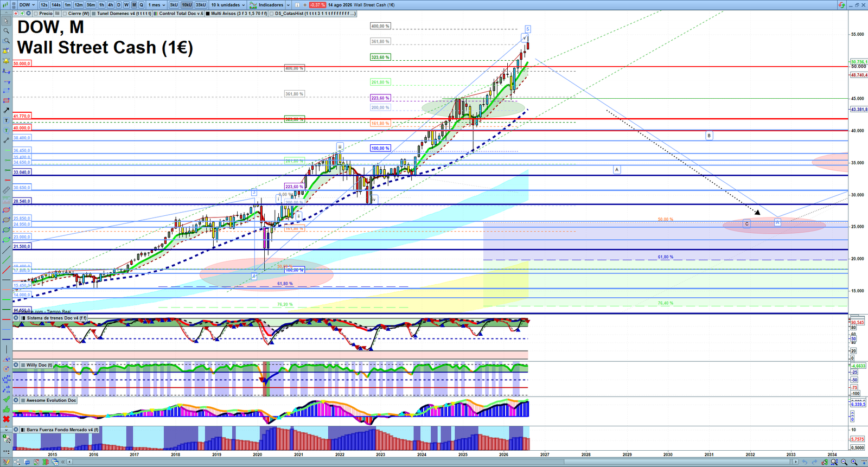Viewport: 868px width, 467px height.
Task: Collapse toolbar with top-left up chevron
Action: click(6, 13)
